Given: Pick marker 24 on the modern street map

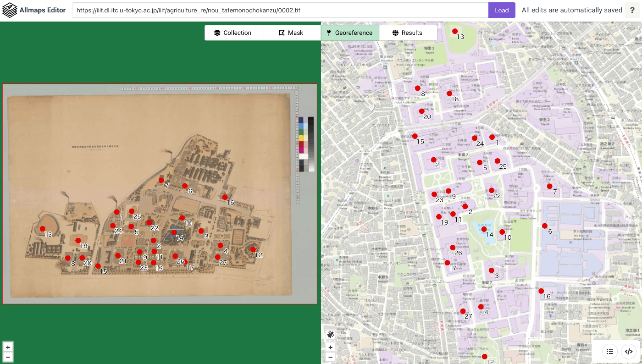Looking at the screenshot, I should 475,138.
